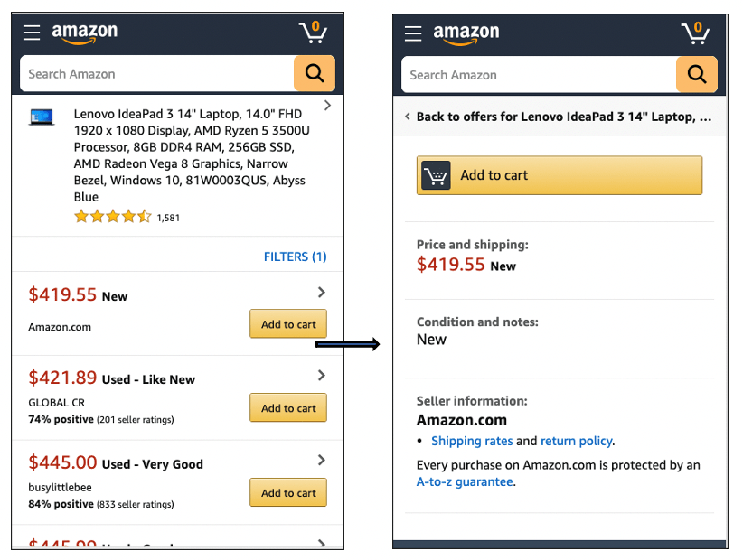The width and height of the screenshot is (743, 560).
Task: Open FILTERS (1) link
Action: (x=295, y=257)
